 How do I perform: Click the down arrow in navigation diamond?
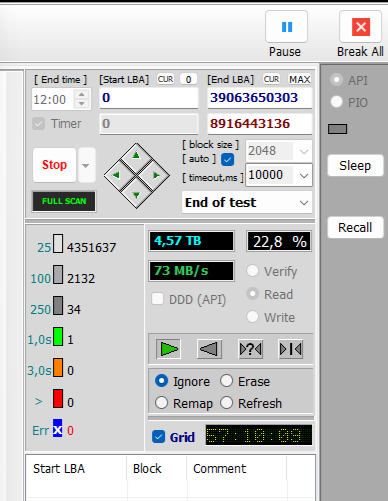coord(136,195)
